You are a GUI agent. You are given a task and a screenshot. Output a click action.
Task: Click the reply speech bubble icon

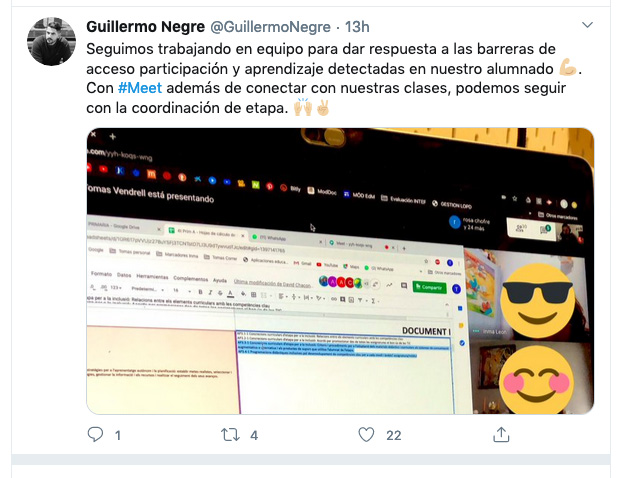pos(95,434)
